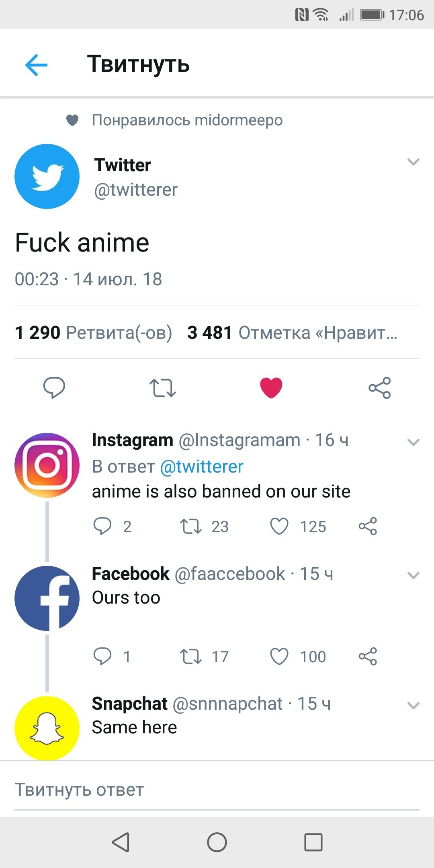Unlike the main tweet with red heart

click(271, 388)
